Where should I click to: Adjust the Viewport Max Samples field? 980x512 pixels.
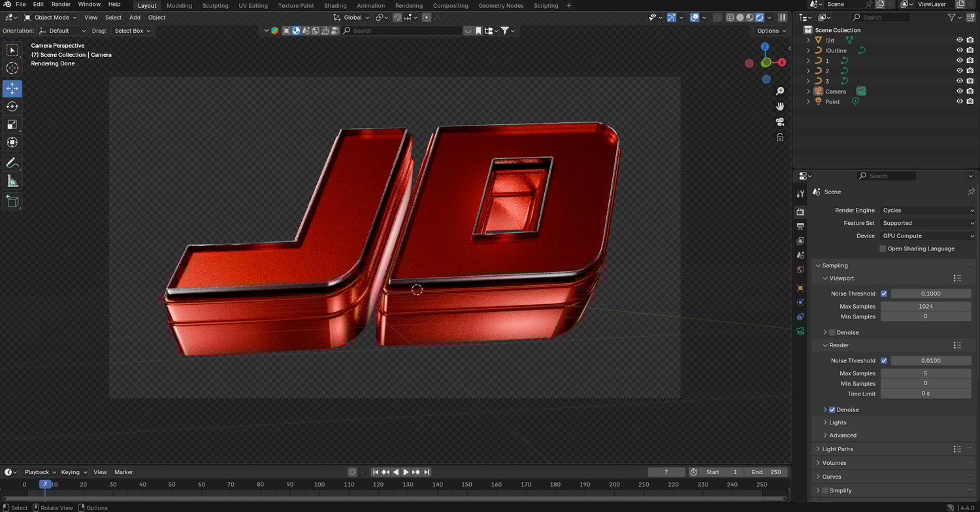pyautogui.click(x=925, y=307)
